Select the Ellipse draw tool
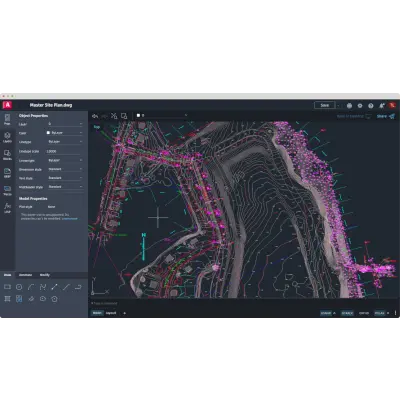 point(43,299)
